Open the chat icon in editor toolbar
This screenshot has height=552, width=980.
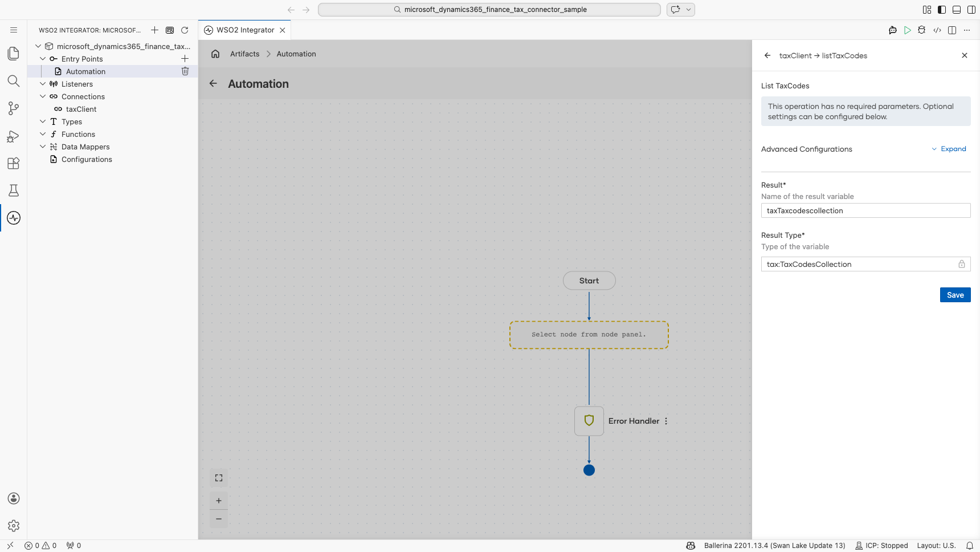click(x=893, y=30)
